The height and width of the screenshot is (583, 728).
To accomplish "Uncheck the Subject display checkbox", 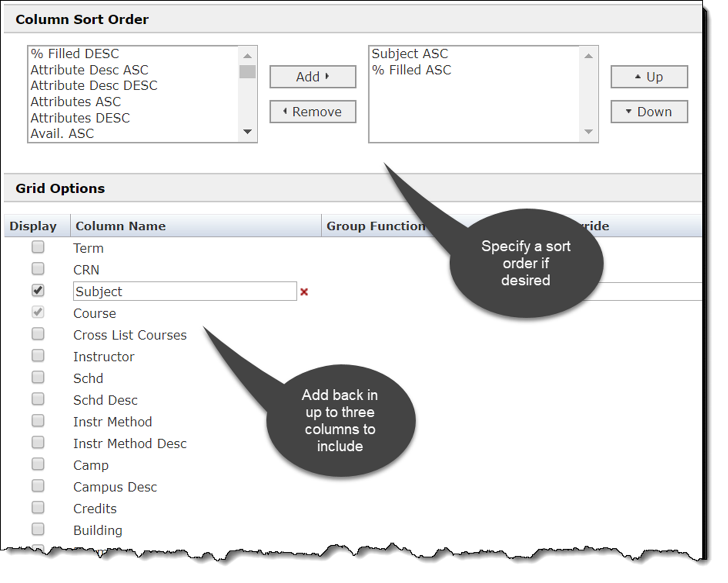I will pyautogui.click(x=38, y=290).
